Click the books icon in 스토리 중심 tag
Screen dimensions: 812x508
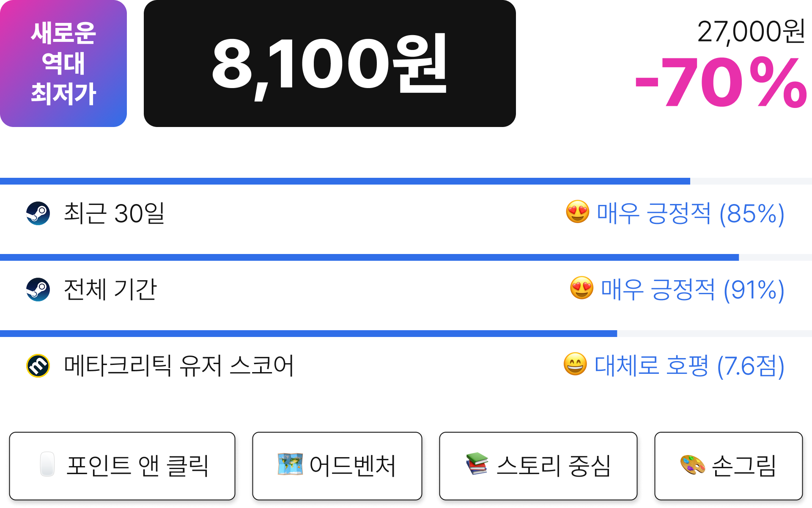coord(477,464)
